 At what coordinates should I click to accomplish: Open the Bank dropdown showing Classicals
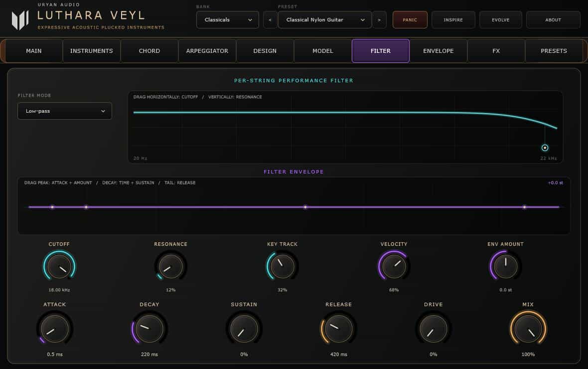tap(228, 20)
